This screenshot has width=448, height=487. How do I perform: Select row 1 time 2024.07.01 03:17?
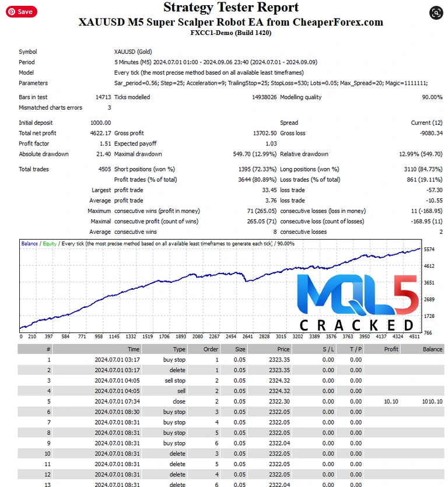(x=117, y=360)
